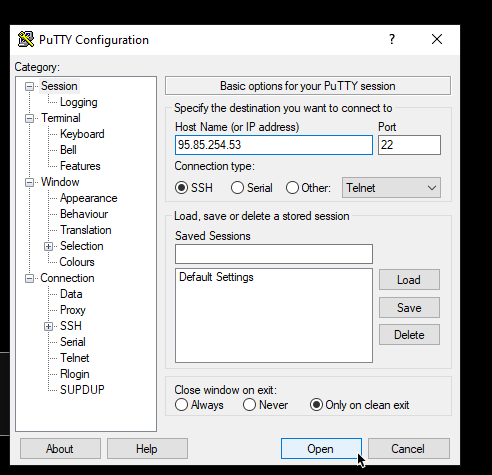Collapse the Connection category

tap(29, 278)
